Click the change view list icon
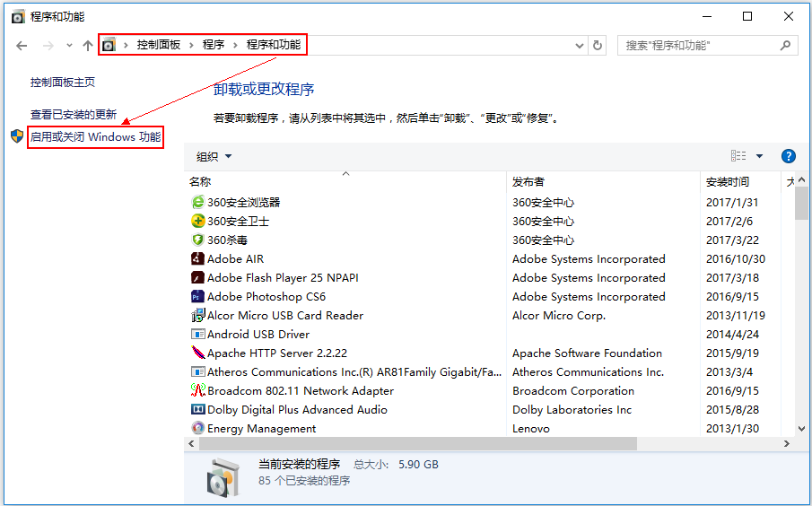812x506 pixels. point(738,156)
